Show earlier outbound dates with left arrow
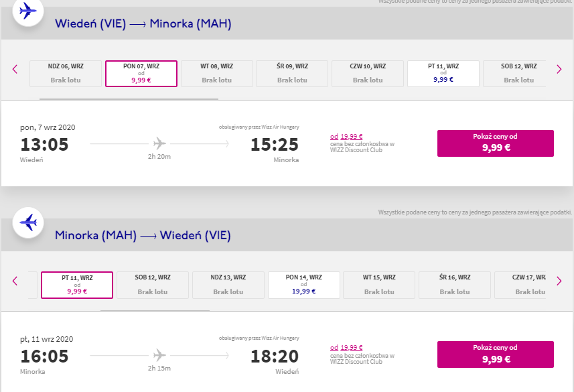 tap(15, 69)
